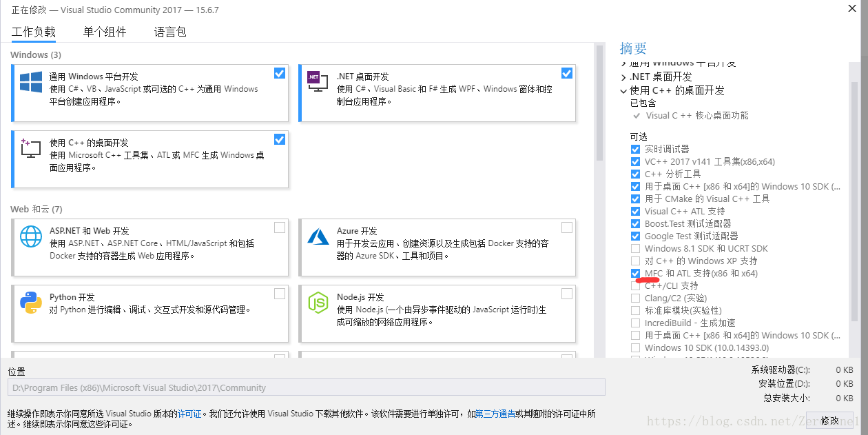Check the Node.js 开发 workload
This screenshot has height=435, width=868.
point(566,294)
